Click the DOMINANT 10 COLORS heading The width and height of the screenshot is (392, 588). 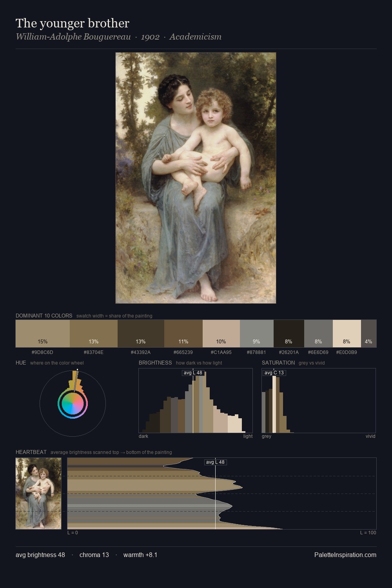[44, 316]
